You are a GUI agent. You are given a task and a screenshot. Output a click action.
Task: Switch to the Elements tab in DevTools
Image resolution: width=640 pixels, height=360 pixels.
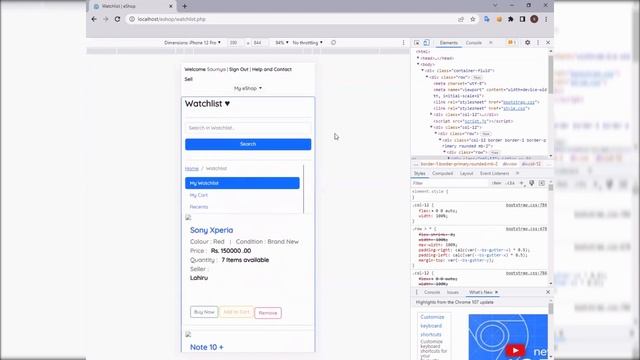[449, 42]
